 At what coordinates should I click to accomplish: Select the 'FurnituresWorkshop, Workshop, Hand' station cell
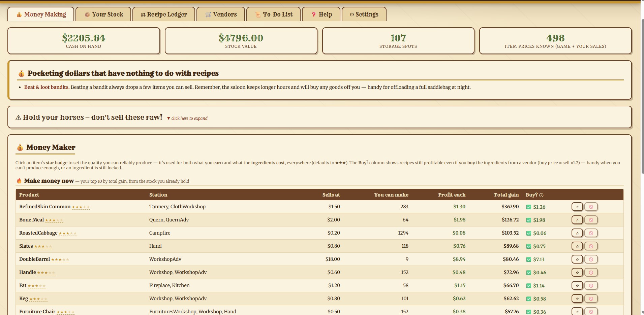click(x=193, y=312)
